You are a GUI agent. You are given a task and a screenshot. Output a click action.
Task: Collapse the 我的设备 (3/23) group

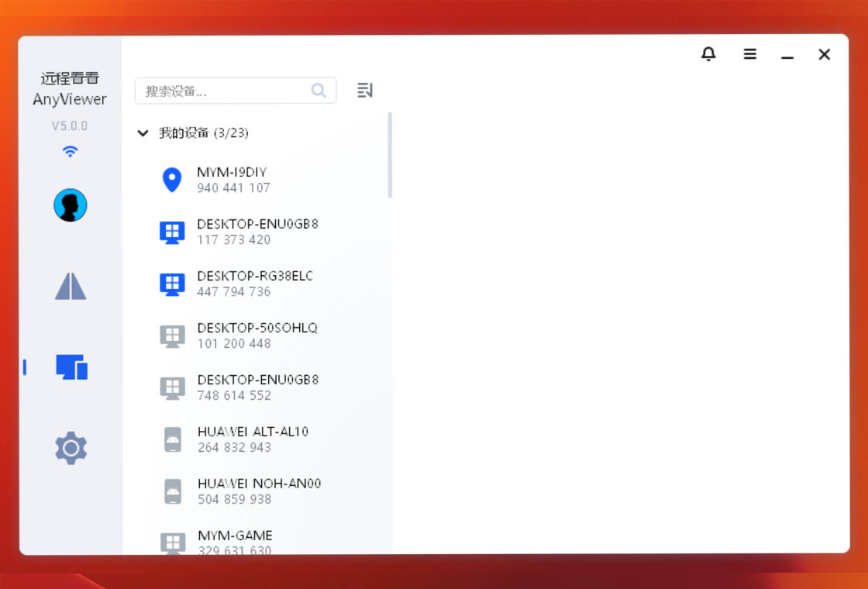(x=143, y=133)
